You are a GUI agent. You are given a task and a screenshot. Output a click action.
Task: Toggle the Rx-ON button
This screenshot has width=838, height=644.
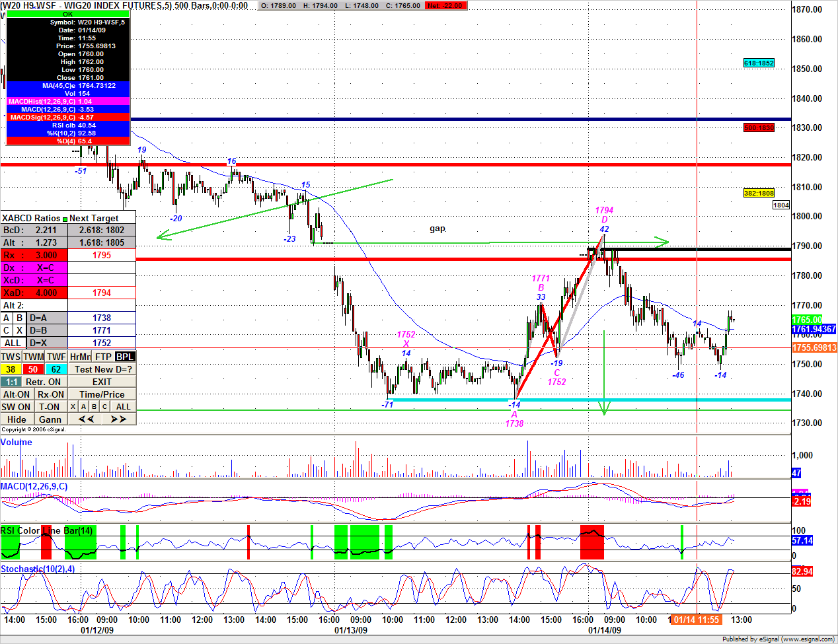coord(51,394)
